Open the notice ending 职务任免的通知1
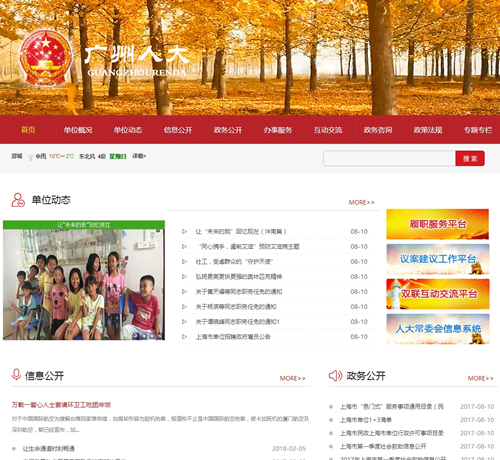Image resolution: width=500 pixels, height=460 pixels. click(238, 322)
